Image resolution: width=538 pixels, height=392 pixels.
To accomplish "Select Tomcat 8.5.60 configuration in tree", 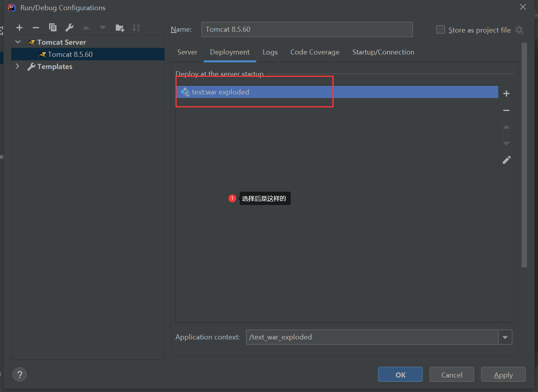I will [88, 54].
